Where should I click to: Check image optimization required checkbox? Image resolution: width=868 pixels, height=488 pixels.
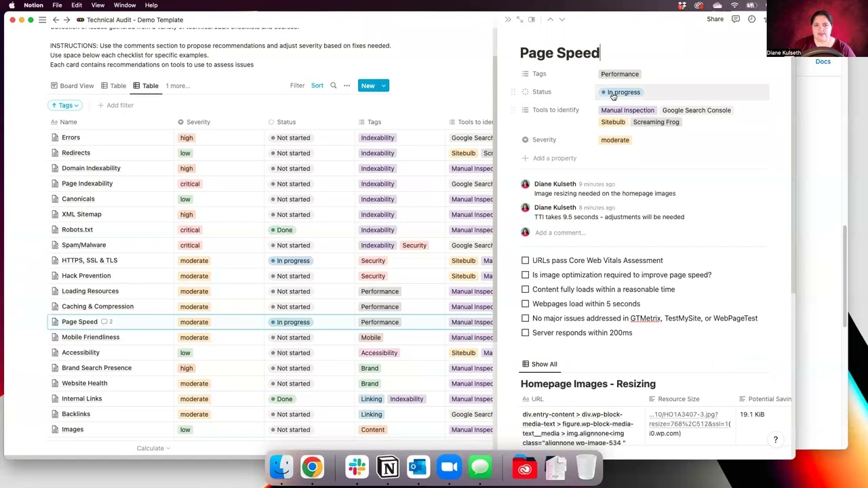click(x=525, y=275)
